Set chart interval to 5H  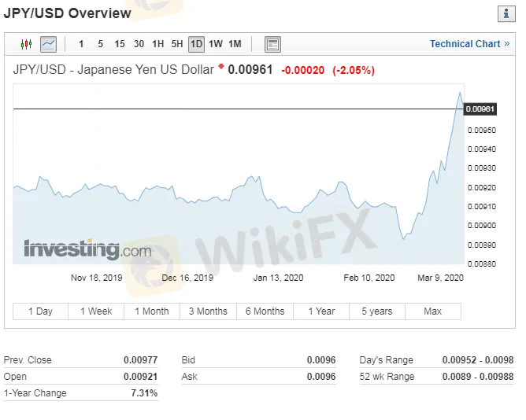click(177, 44)
